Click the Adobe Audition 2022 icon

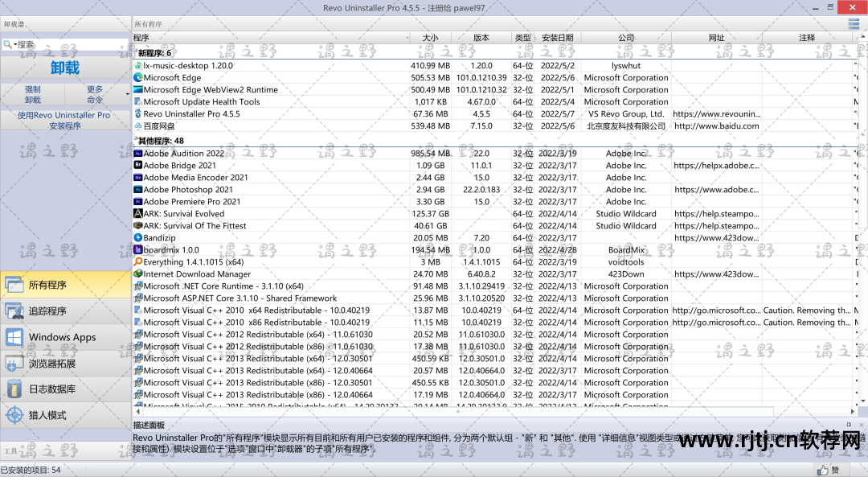[x=138, y=154]
